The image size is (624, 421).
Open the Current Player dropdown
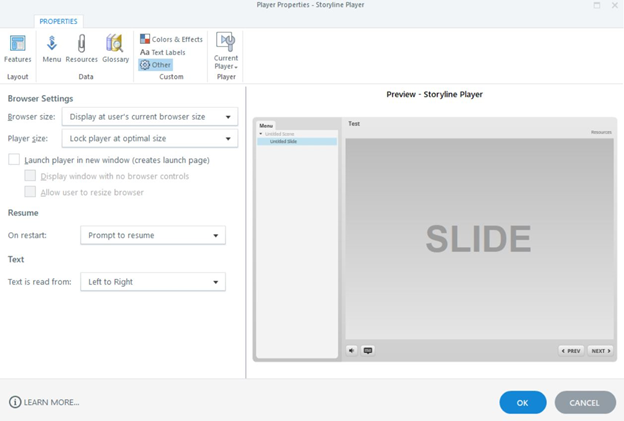(x=226, y=51)
